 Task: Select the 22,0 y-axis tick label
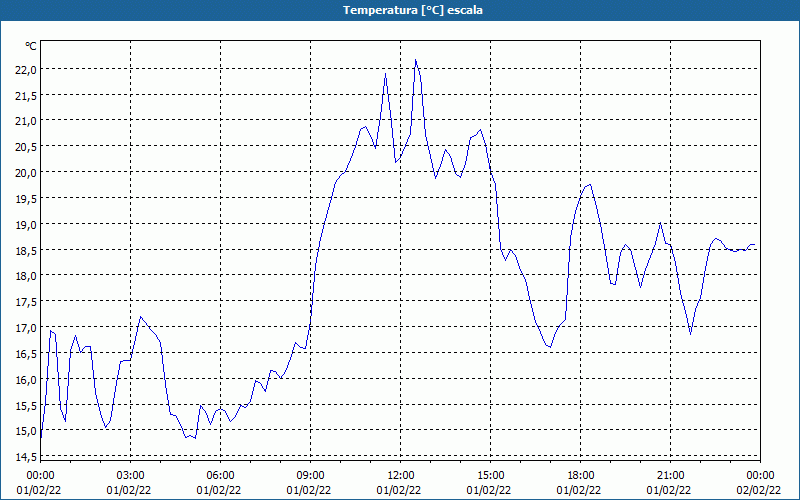26,70
